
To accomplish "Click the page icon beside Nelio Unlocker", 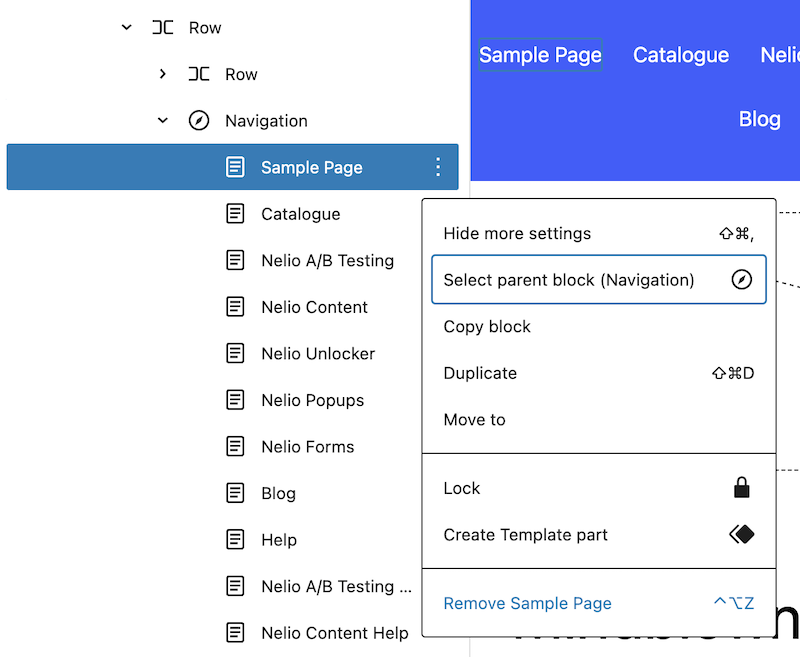I will (x=235, y=353).
